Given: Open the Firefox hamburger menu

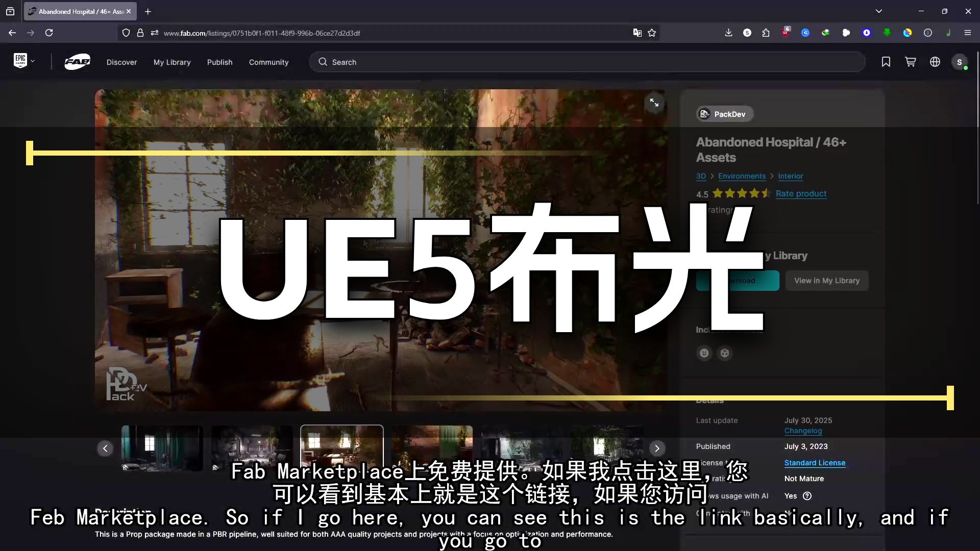Looking at the screenshot, I should tap(967, 33).
